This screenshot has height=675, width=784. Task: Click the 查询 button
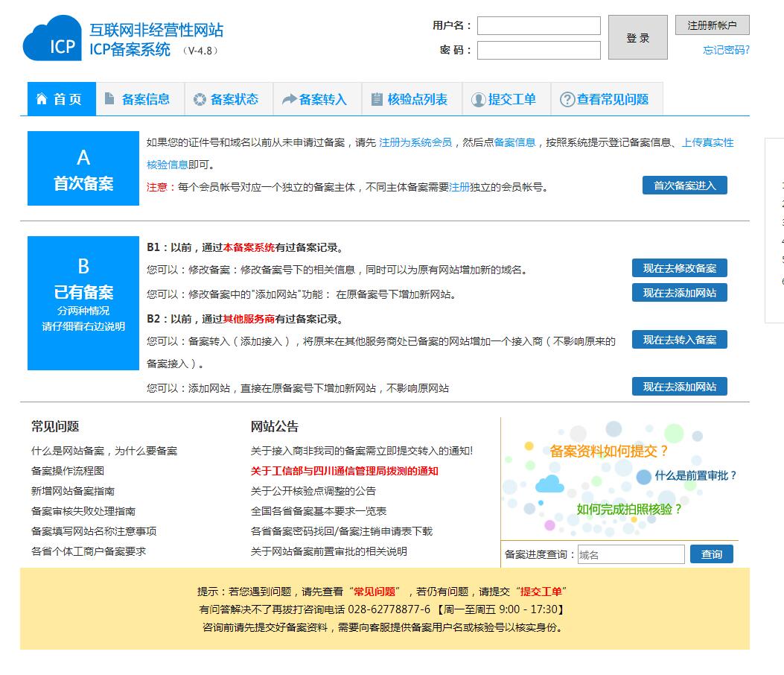[x=712, y=554]
